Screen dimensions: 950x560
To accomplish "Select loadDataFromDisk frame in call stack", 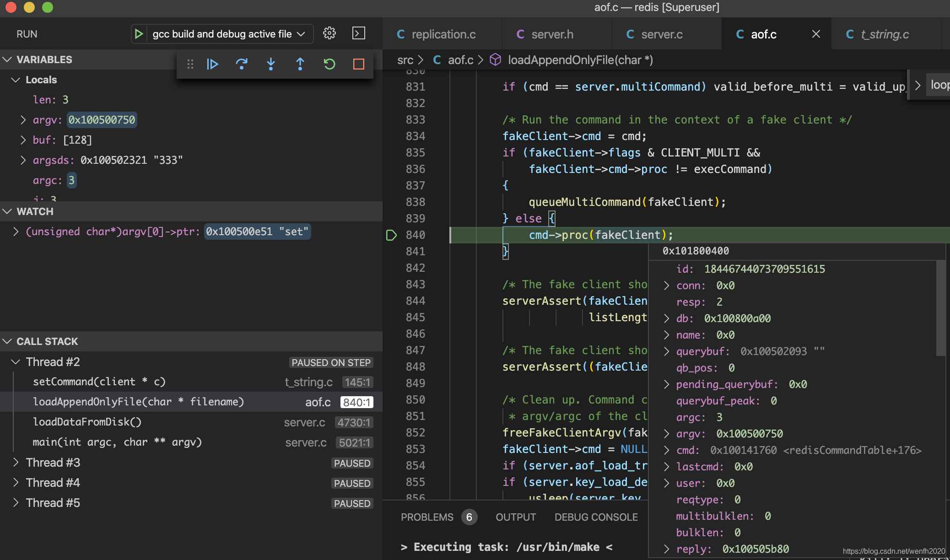I will (x=191, y=422).
